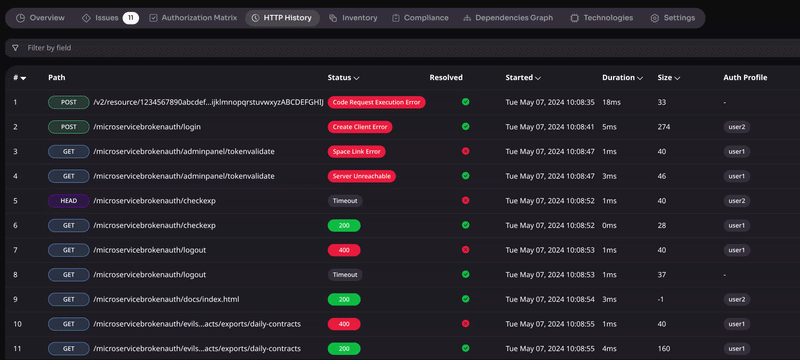Click the user1 profile tag in row 3

pos(737,151)
